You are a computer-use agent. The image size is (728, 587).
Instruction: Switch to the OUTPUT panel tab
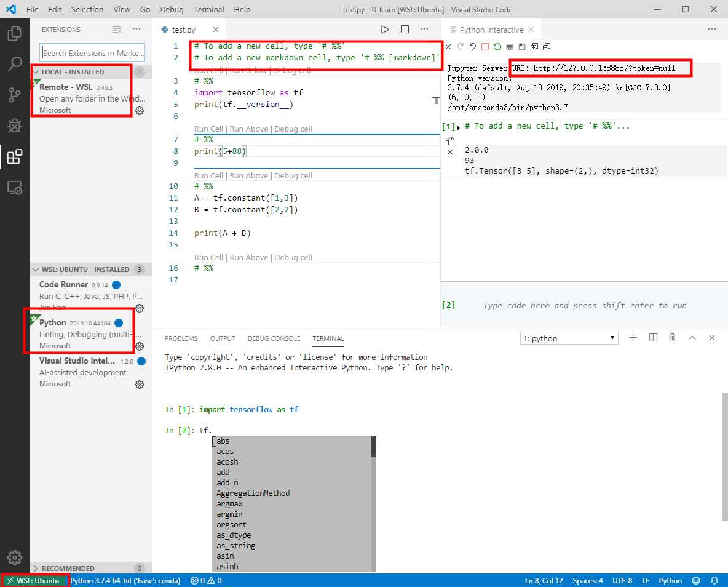click(x=223, y=338)
